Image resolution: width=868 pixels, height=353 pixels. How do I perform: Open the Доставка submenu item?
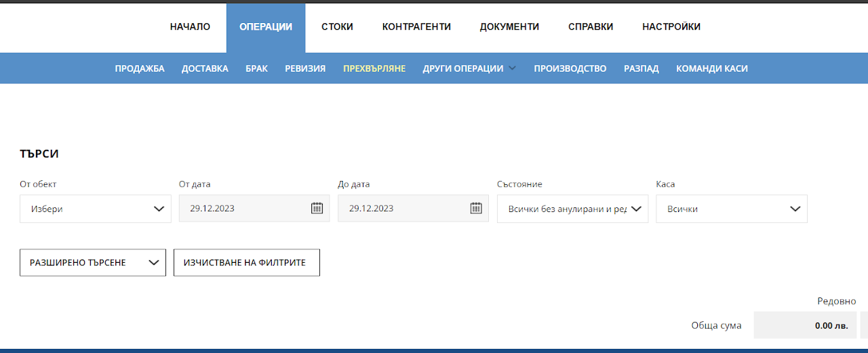point(205,68)
